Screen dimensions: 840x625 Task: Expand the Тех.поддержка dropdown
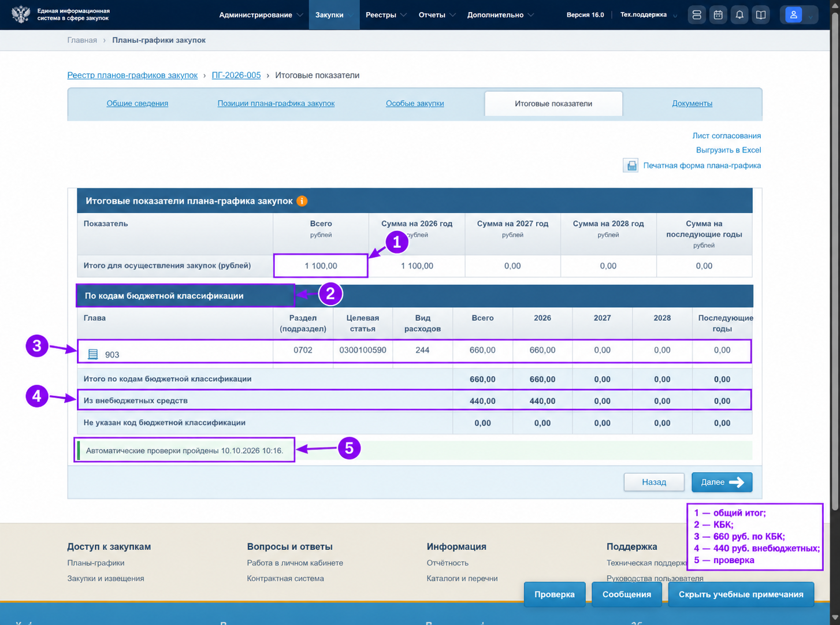648,15
